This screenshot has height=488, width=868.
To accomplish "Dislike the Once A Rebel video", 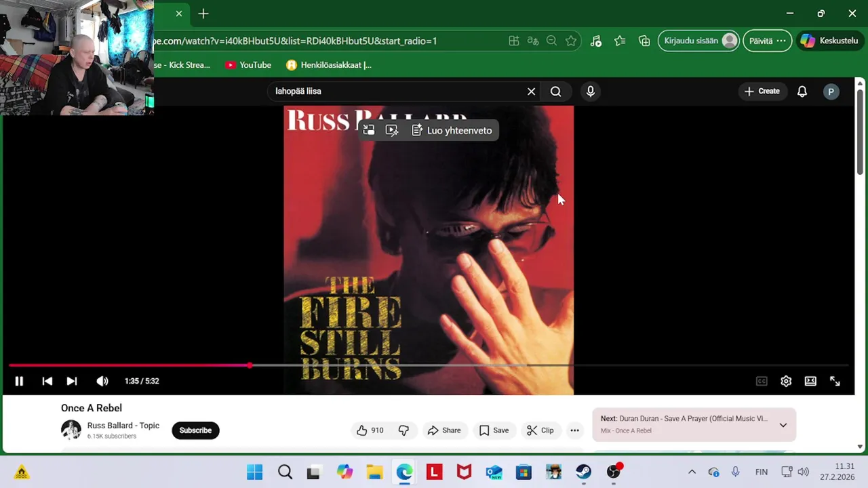I will [x=403, y=430].
